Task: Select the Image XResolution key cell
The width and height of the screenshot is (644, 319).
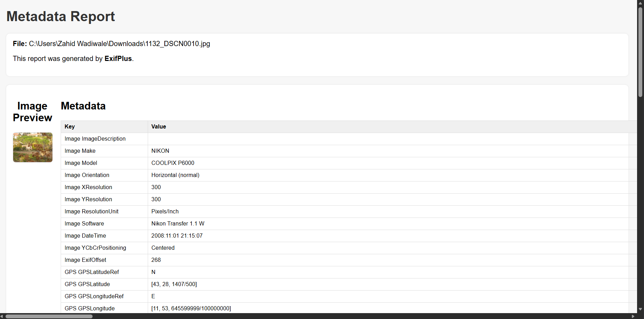Action: pyautogui.click(x=104, y=187)
